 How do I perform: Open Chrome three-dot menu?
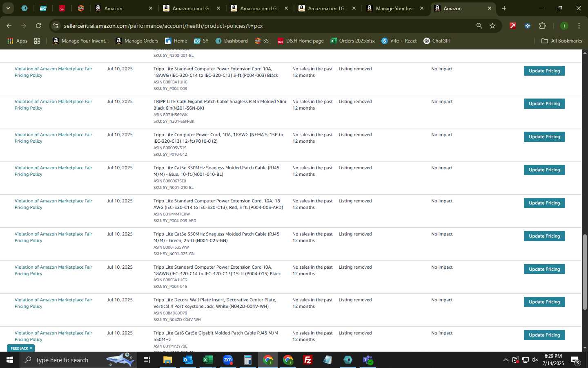pos(579,26)
